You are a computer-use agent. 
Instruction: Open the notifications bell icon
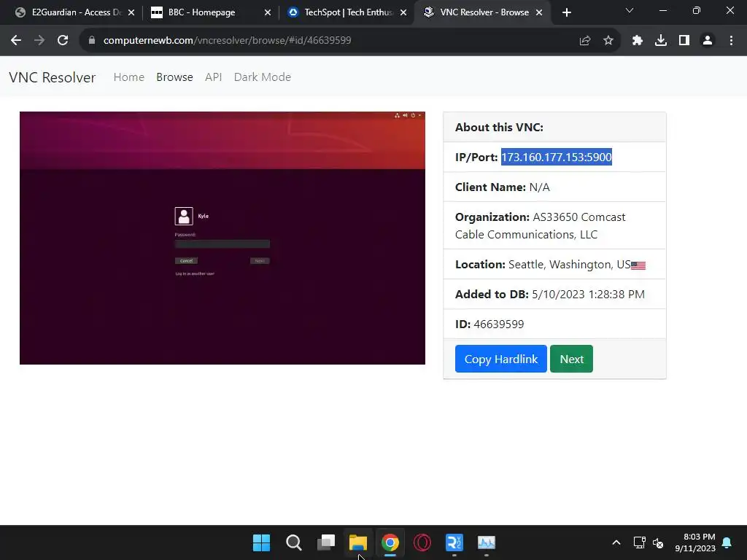727,542
